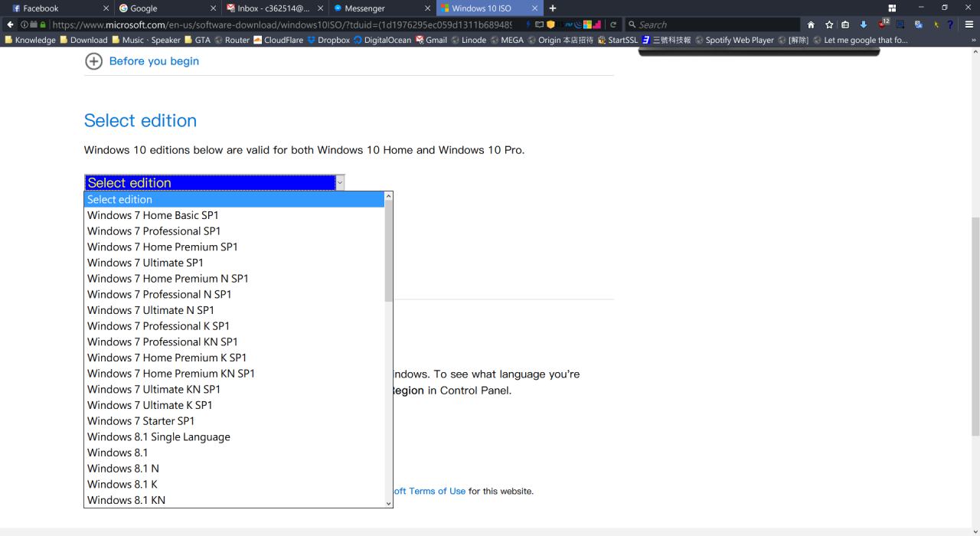Open the Before you begin link

[154, 61]
